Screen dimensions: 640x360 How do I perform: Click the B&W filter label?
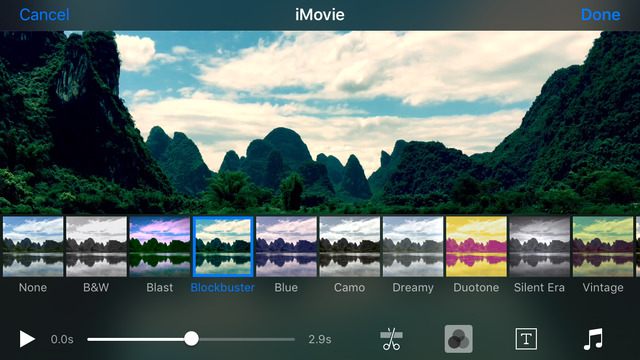pos(96,287)
